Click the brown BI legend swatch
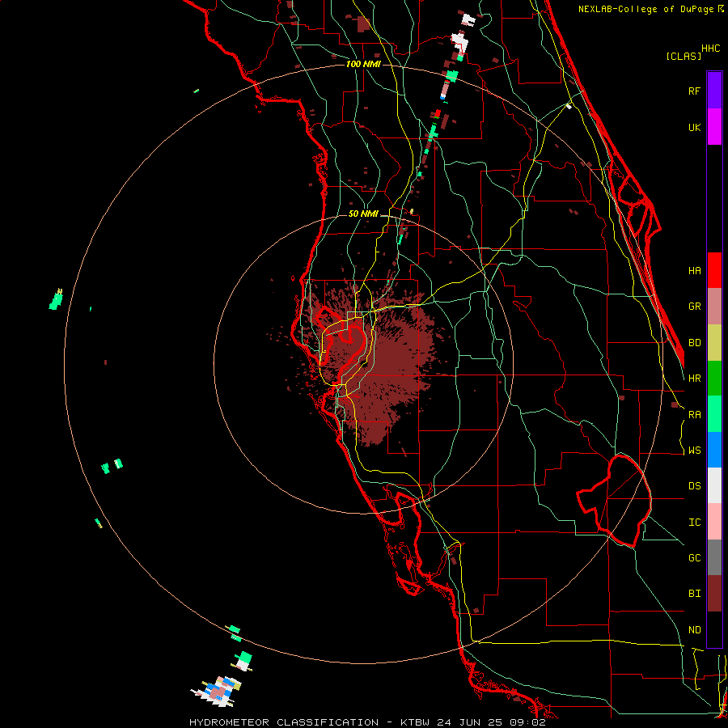 (714, 594)
